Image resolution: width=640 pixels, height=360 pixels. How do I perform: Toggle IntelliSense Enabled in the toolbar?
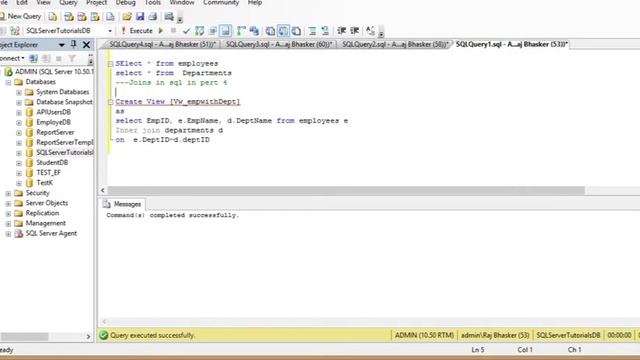coord(225,31)
